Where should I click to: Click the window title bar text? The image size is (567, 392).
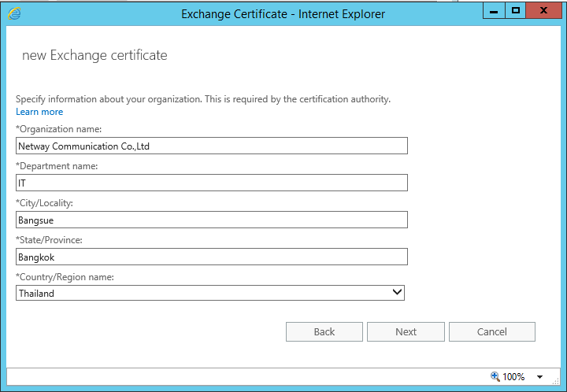283,13
